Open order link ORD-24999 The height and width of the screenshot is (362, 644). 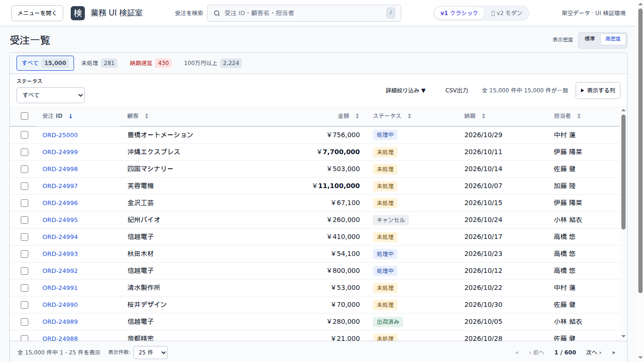(60, 152)
